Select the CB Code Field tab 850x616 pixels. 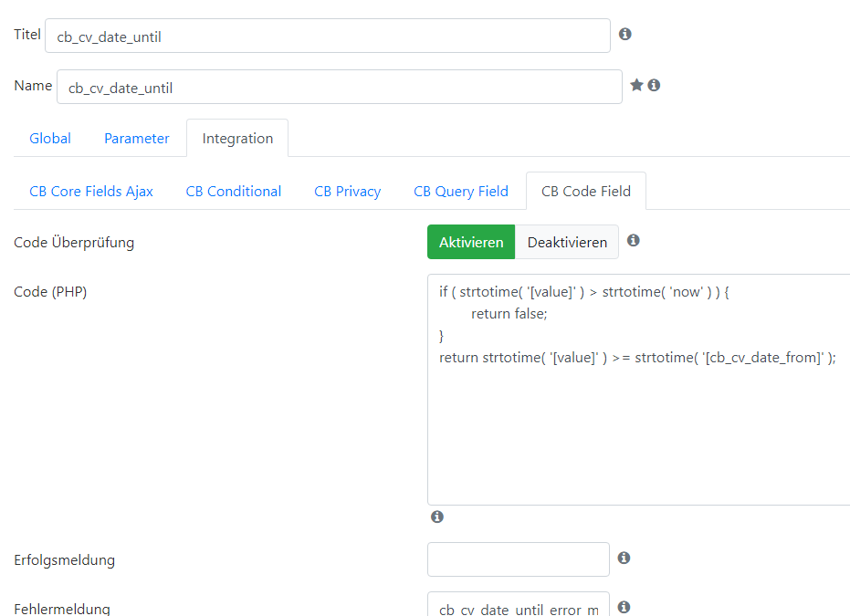coord(586,192)
